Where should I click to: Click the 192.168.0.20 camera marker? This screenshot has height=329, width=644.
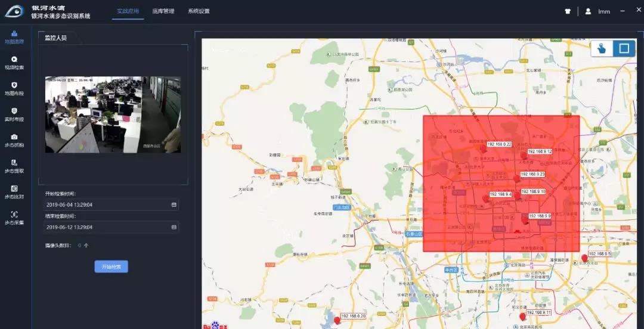click(x=337, y=320)
